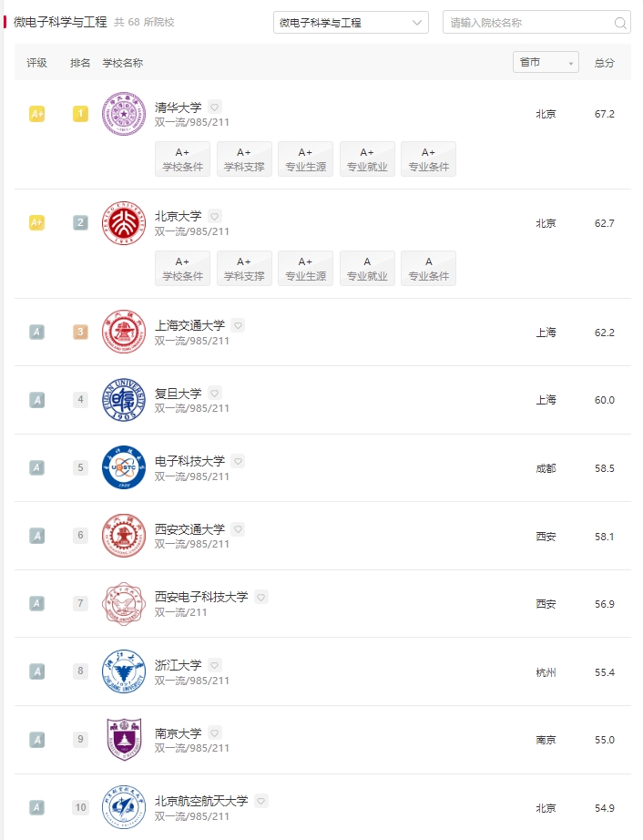Open the 省市 filter dropdown

546,62
